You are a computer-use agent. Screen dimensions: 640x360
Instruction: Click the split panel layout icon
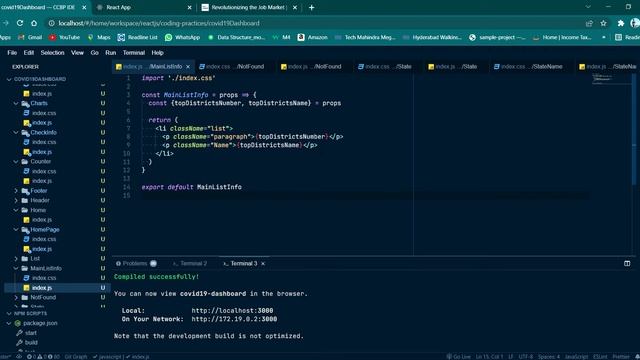[x=627, y=263]
